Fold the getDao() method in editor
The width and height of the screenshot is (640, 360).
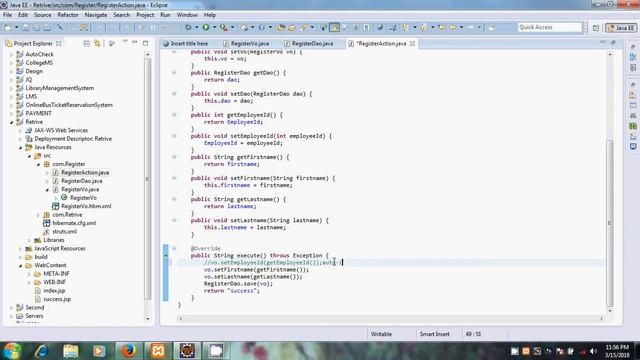[174, 73]
